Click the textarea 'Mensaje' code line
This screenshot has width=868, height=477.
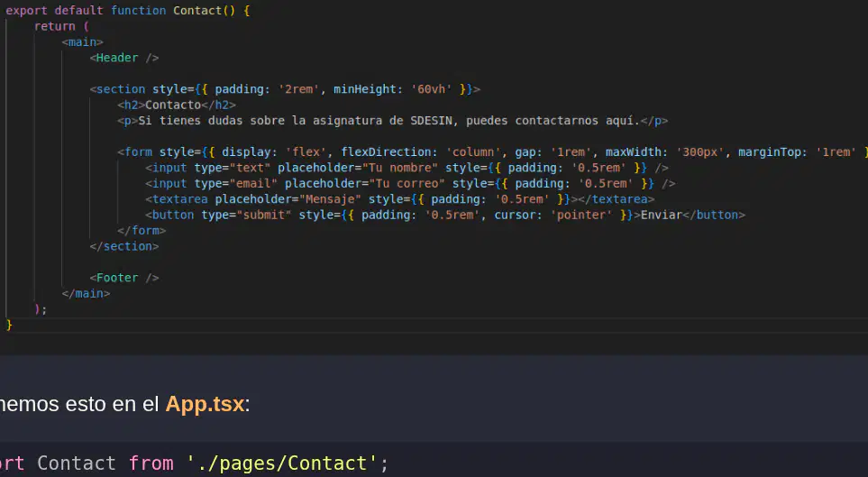(399, 199)
